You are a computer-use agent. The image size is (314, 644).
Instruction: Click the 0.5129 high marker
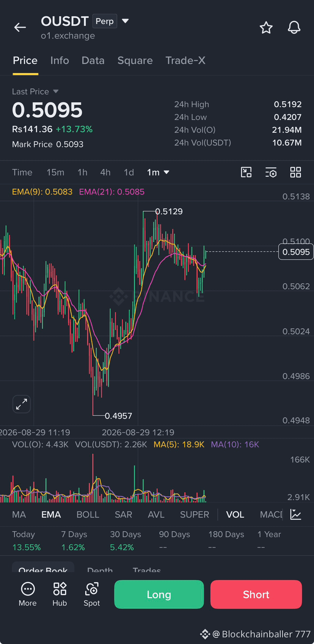tap(169, 211)
